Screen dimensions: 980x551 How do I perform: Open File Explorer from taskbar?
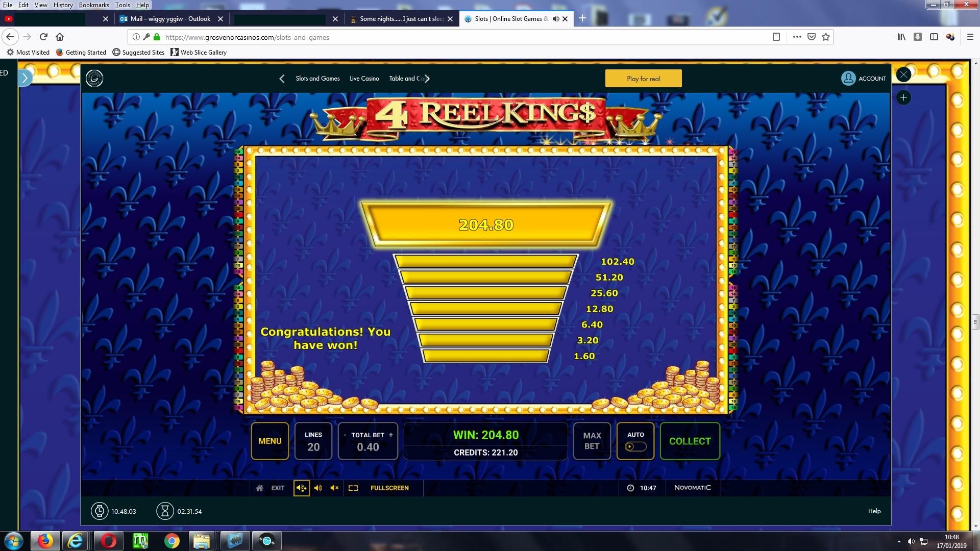click(202, 541)
